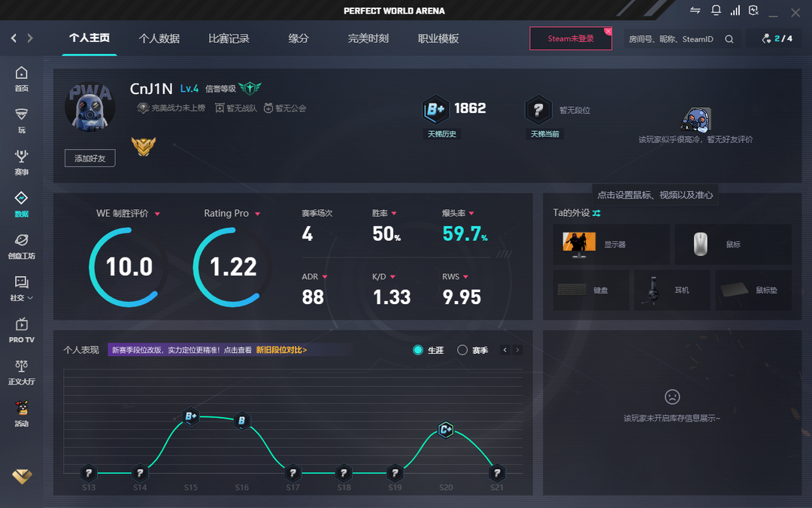Select the 赛季 season radio button

[462, 350]
